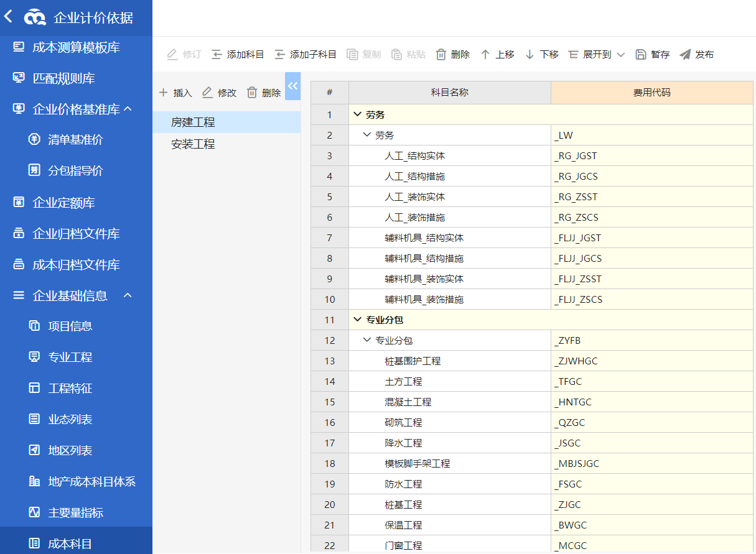Move row down with 下移 arrow
The image size is (756, 554).
tap(530, 55)
